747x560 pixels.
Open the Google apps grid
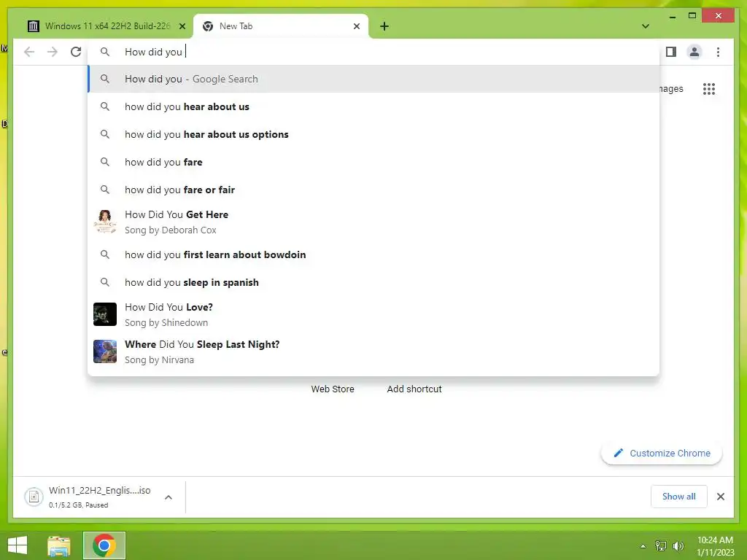pyautogui.click(x=709, y=88)
